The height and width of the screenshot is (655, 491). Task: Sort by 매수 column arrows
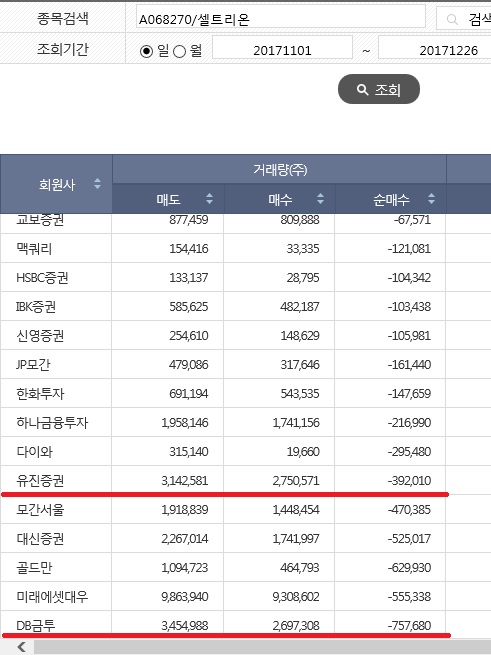point(321,198)
